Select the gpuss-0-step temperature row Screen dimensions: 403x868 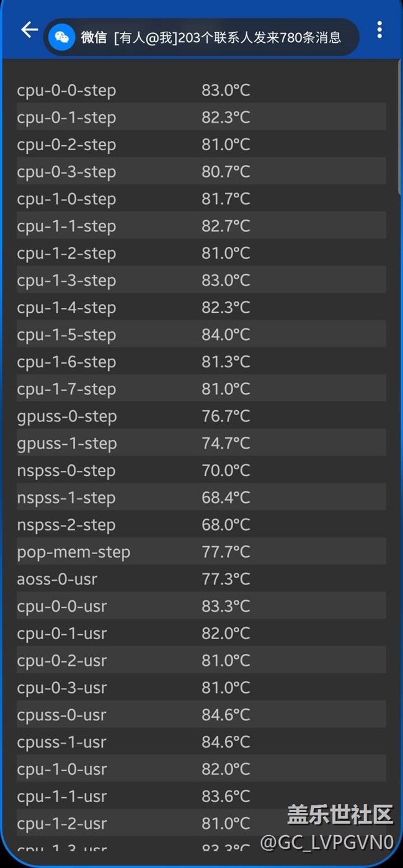[x=201, y=417]
